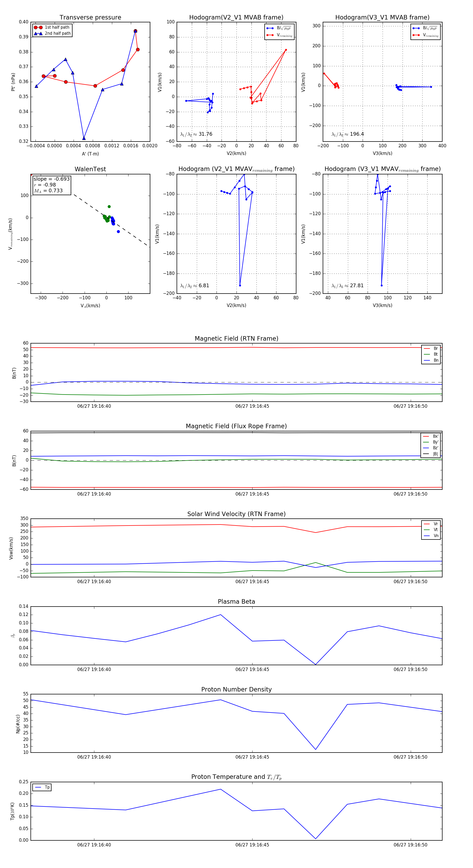Click the Plasma Beta chart title

coord(236,602)
